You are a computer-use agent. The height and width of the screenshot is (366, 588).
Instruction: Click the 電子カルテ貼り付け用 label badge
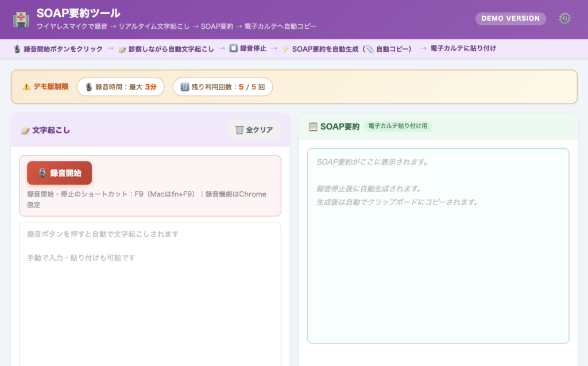[397, 126]
